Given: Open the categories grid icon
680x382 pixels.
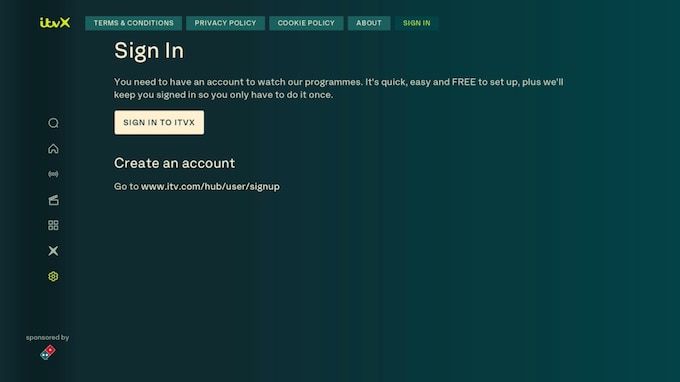Looking at the screenshot, I should [53, 225].
